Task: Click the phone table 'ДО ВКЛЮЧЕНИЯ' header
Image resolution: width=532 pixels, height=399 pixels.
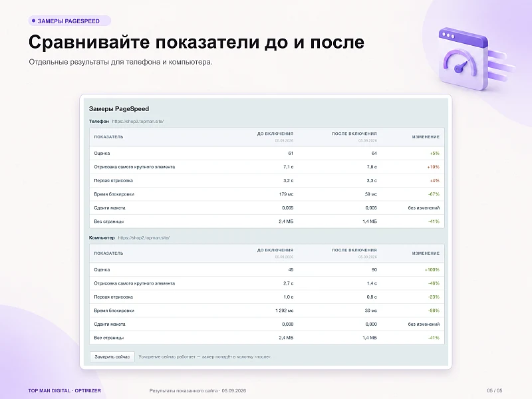Action: (x=275, y=134)
